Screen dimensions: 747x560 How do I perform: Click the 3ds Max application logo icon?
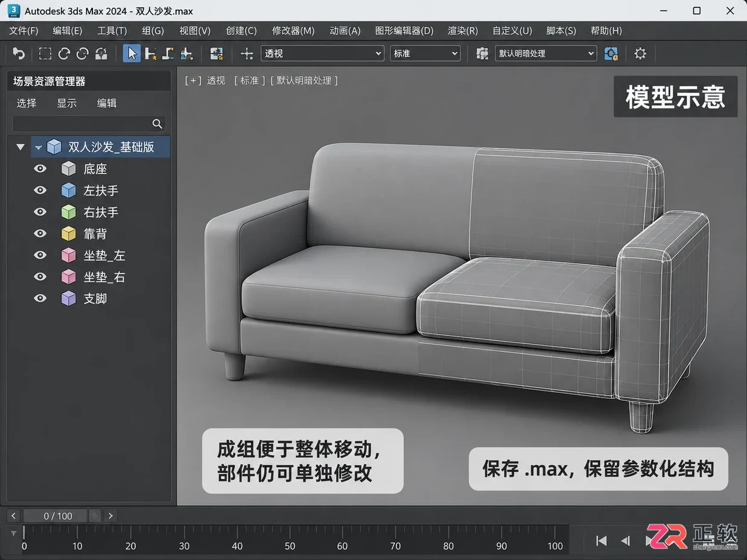(x=14, y=10)
